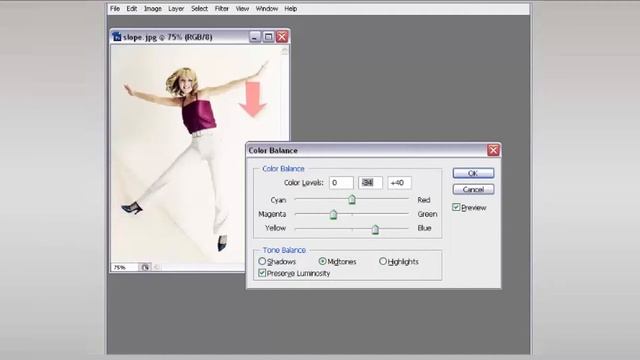
Task: Open the Layer menu
Action: coord(176,9)
